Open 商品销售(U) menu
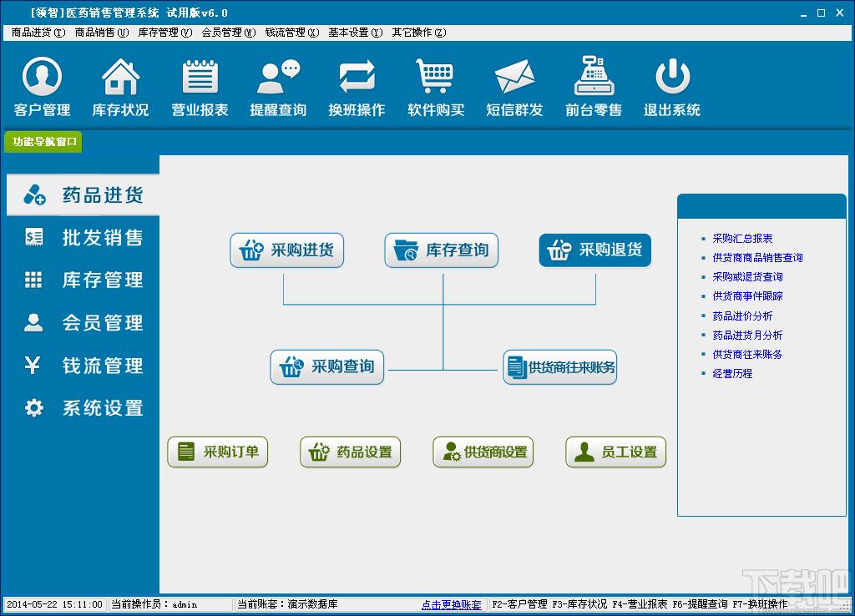855x616 pixels. [101, 33]
